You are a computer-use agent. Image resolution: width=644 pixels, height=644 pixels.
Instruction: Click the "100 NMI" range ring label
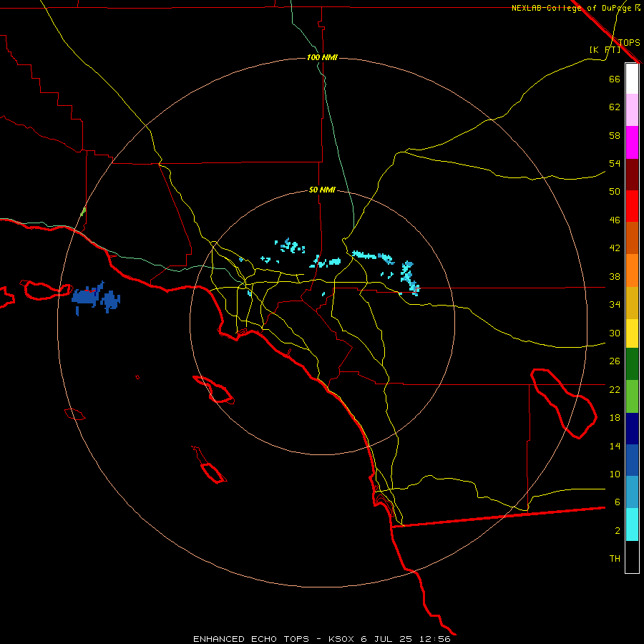coord(322,57)
